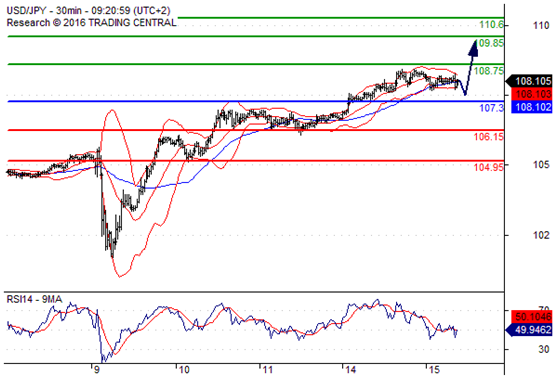Click the 110.6 resistance level label
558x378 pixels.
tap(491, 25)
